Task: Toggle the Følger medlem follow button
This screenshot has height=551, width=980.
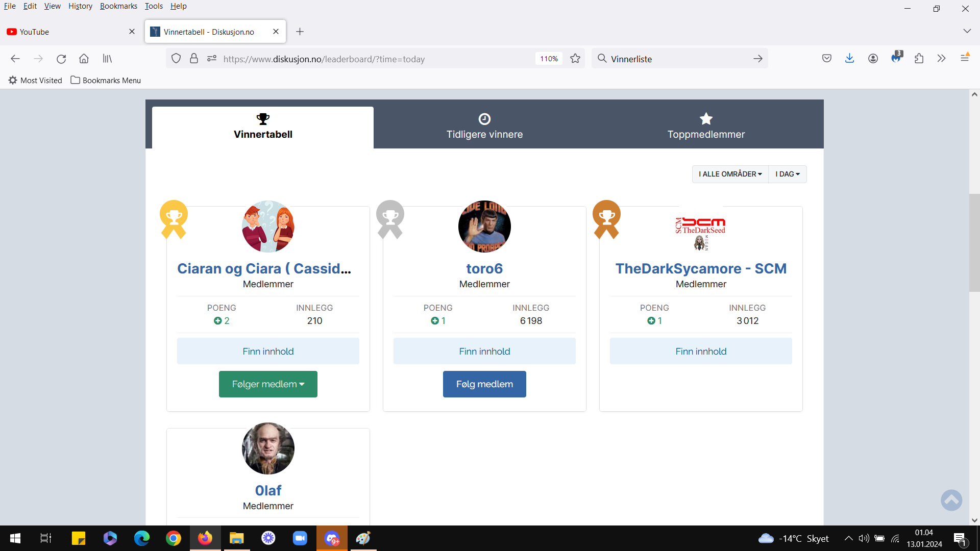Action: (x=268, y=384)
